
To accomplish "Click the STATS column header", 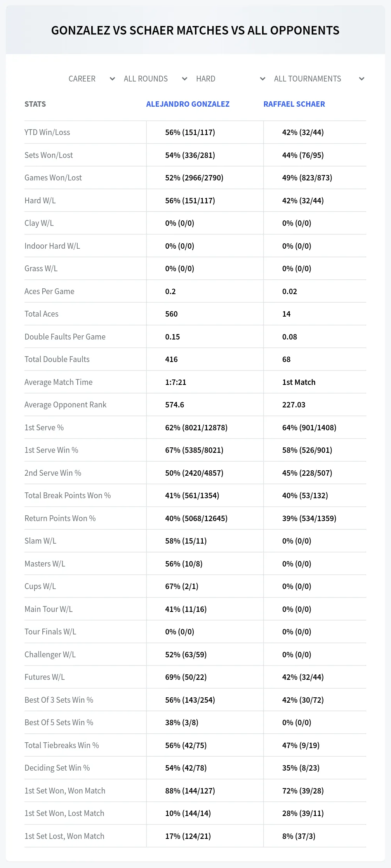I will pyautogui.click(x=35, y=104).
